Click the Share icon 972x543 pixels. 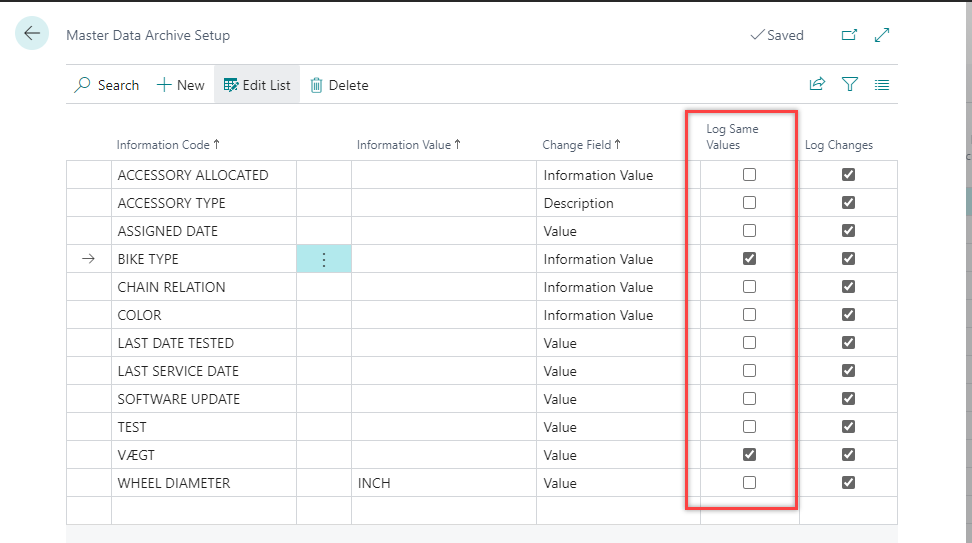[x=817, y=85]
